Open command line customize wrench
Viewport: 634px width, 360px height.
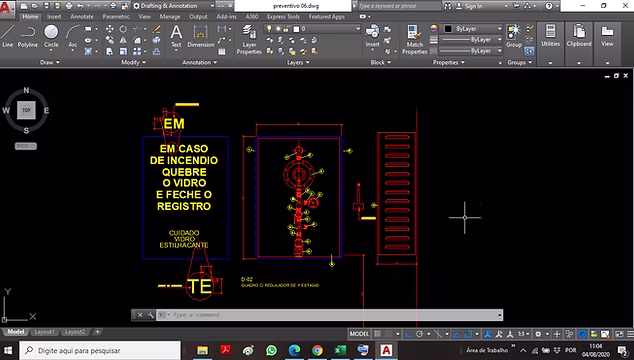[150, 315]
